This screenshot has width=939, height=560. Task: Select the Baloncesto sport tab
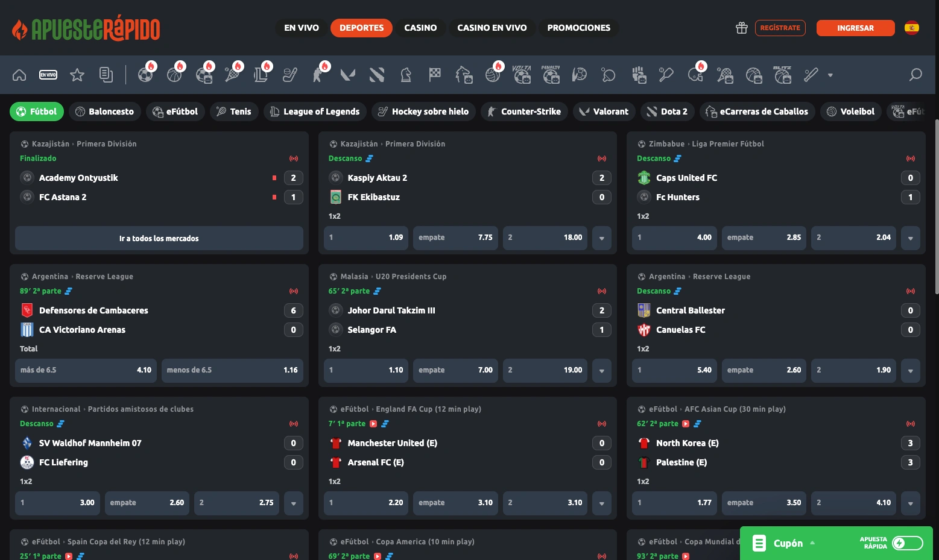105,112
